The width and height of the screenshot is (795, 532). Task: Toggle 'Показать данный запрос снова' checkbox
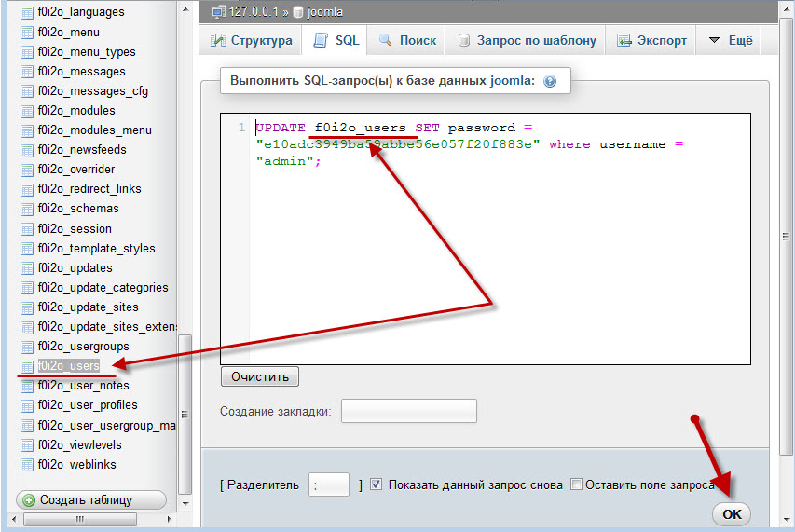(376, 484)
